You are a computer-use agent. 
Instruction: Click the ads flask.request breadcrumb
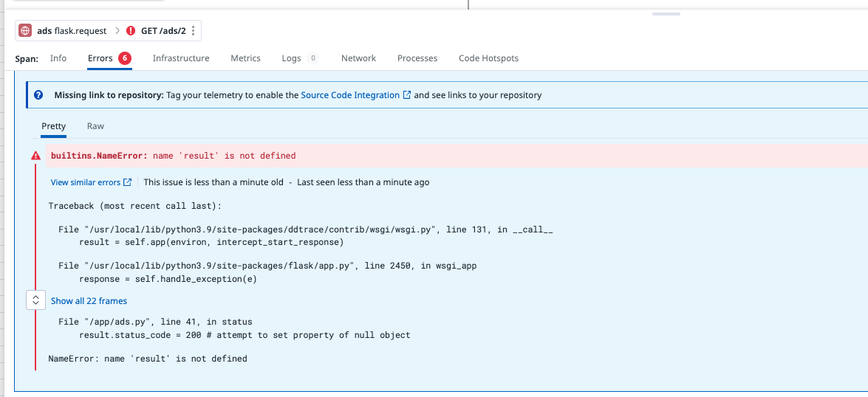point(72,31)
